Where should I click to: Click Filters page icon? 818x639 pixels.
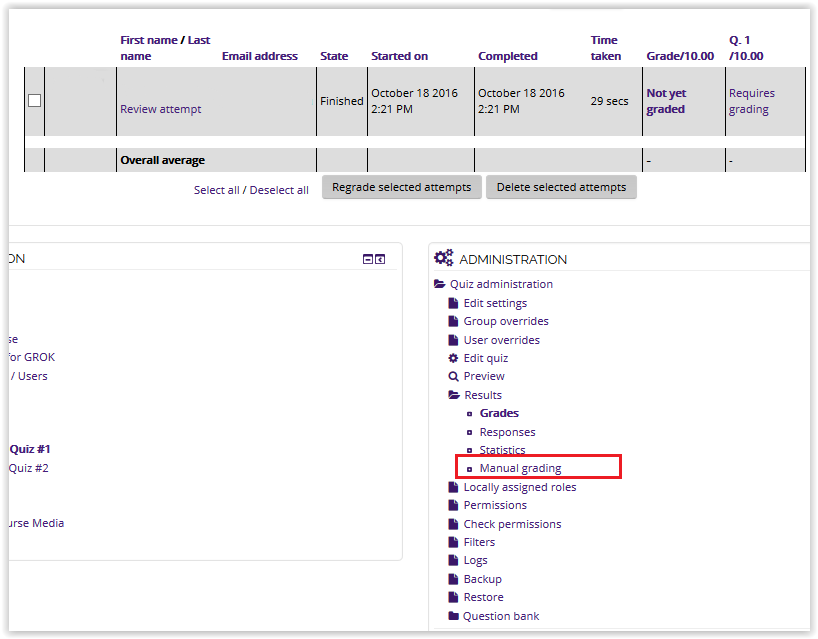pos(453,542)
